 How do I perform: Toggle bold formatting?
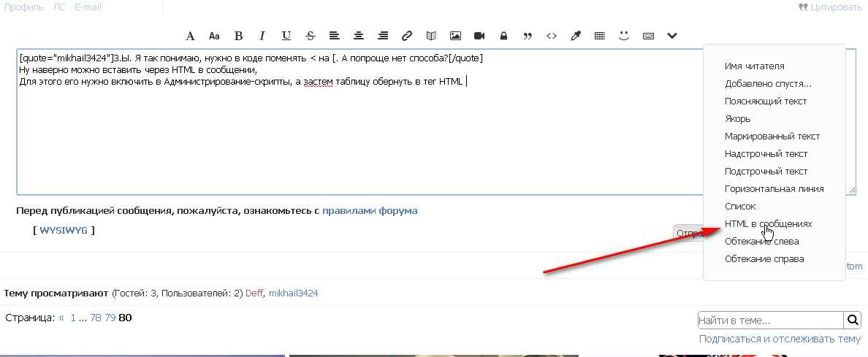pos(239,36)
